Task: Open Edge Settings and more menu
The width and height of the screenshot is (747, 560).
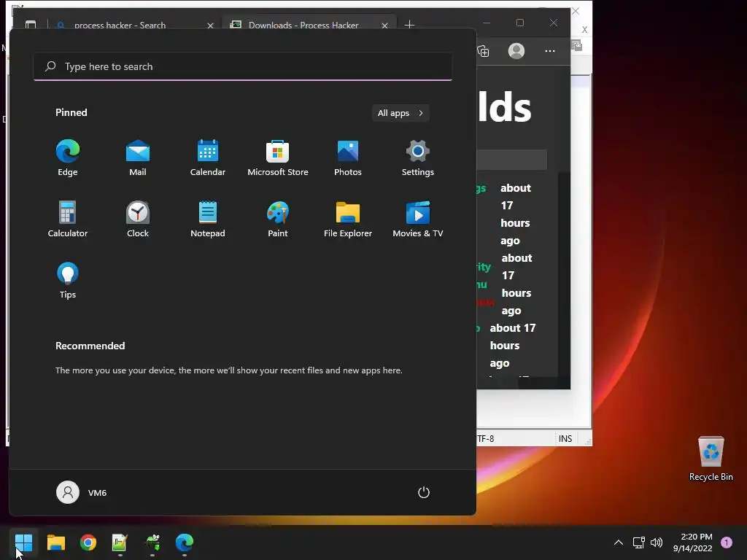Action: pyautogui.click(x=550, y=51)
